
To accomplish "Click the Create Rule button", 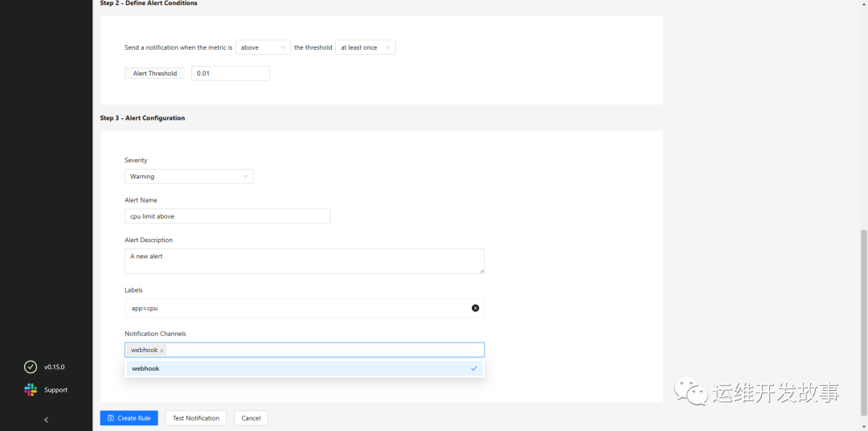I will coord(129,417).
